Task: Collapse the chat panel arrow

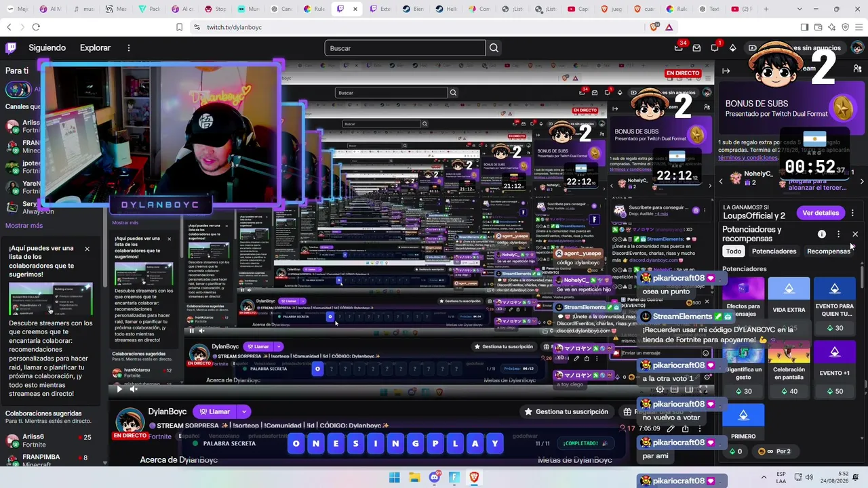Action: [x=726, y=70]
